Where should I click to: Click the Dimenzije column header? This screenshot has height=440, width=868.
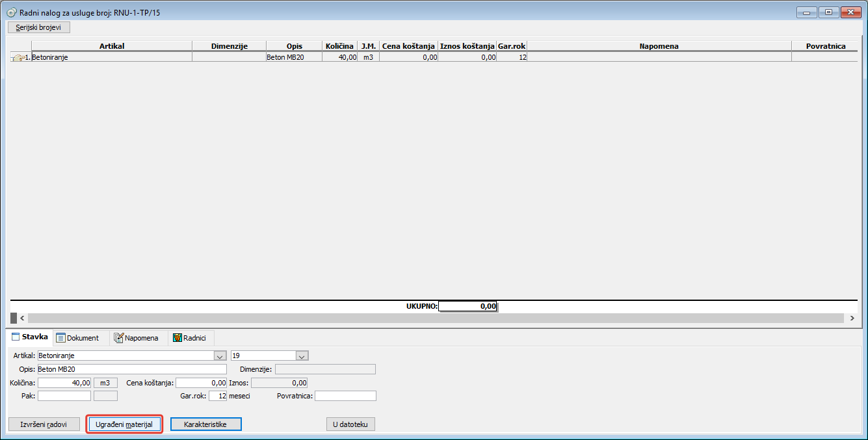tap(230, 46)
